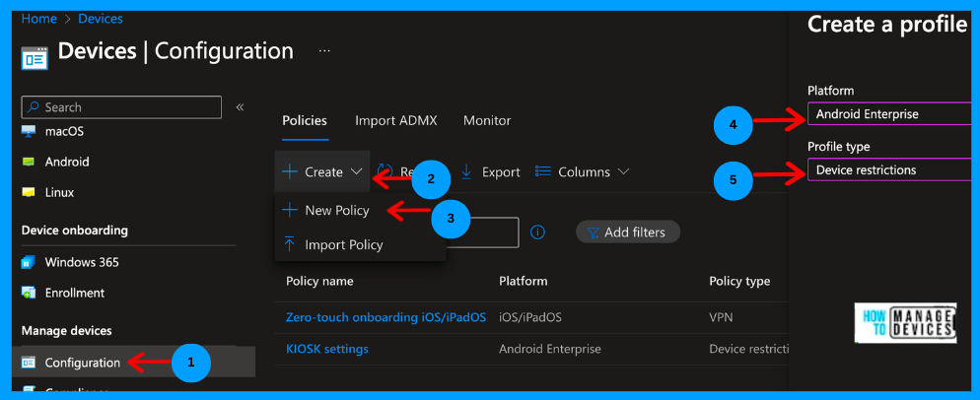Click the funnel icon in Add filters
Viewport: 980px width, 400px height.
[x=593, y=233]
